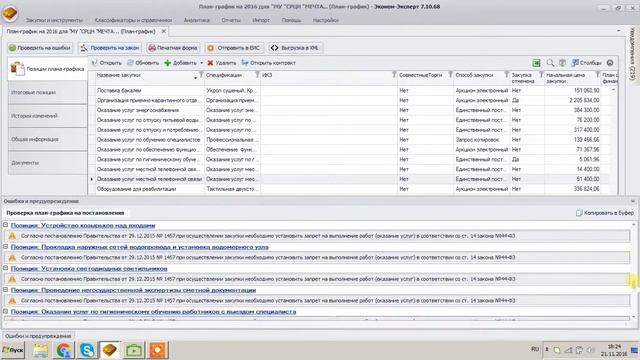
Task: Collapse Прокладка наружных сетей водопровода position
Action: tap(6, 247)
